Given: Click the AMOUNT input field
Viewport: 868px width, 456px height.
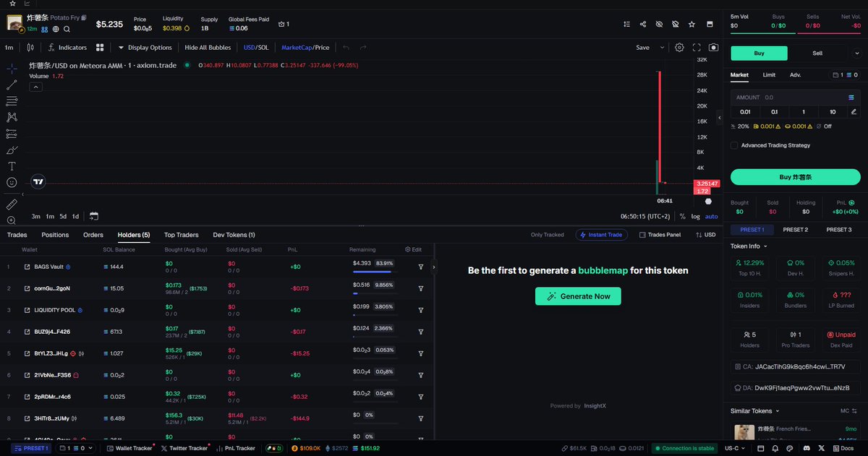Looking at the screenshot, I should (795, 97).
